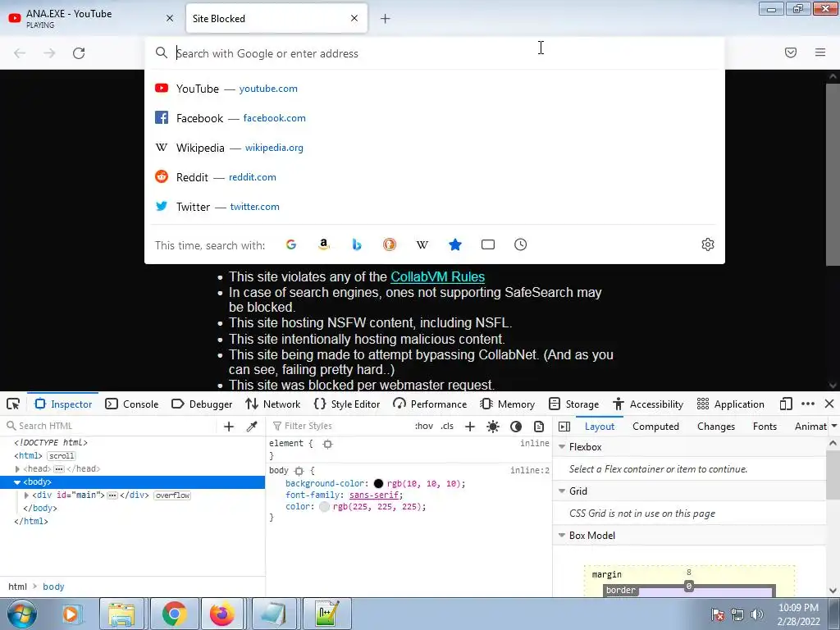
Task: Open sidebar tabs overflow dropdown arrow
Action: [x=834, y=427]
